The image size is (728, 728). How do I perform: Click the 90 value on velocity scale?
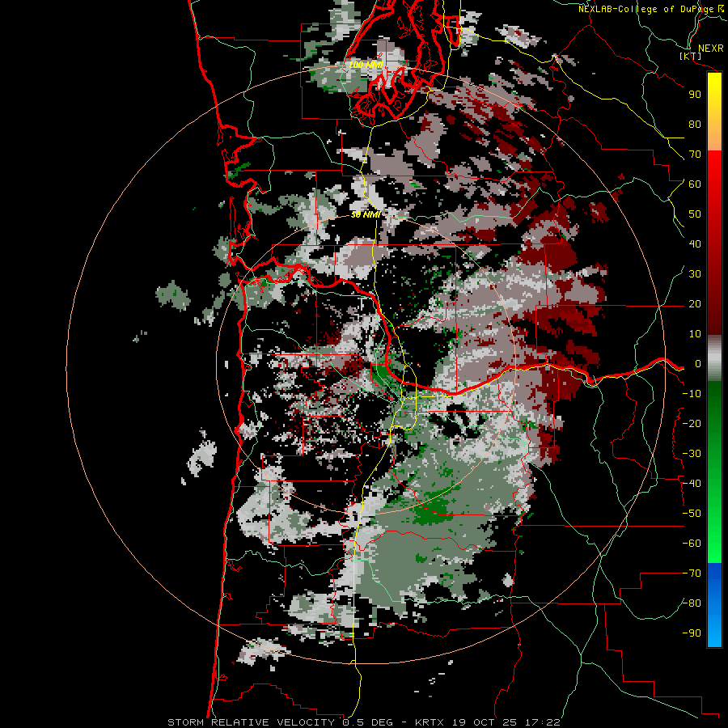pyautogui.click(x=695, y=95)
